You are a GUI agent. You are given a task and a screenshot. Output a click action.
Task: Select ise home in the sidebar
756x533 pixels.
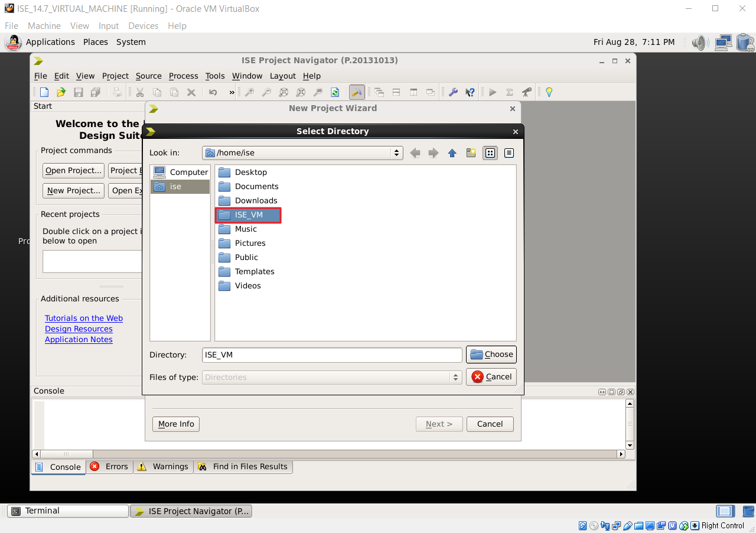[180, 186]
